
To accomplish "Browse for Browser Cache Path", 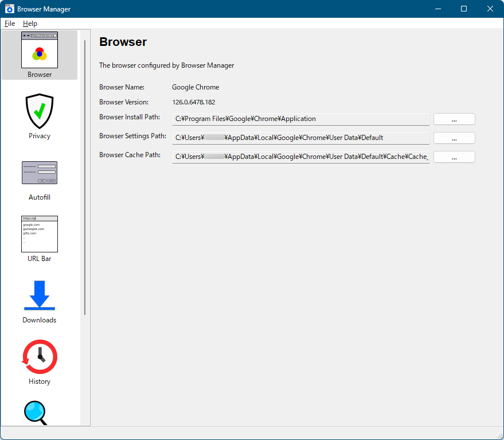I will click(x=454, y=157).
